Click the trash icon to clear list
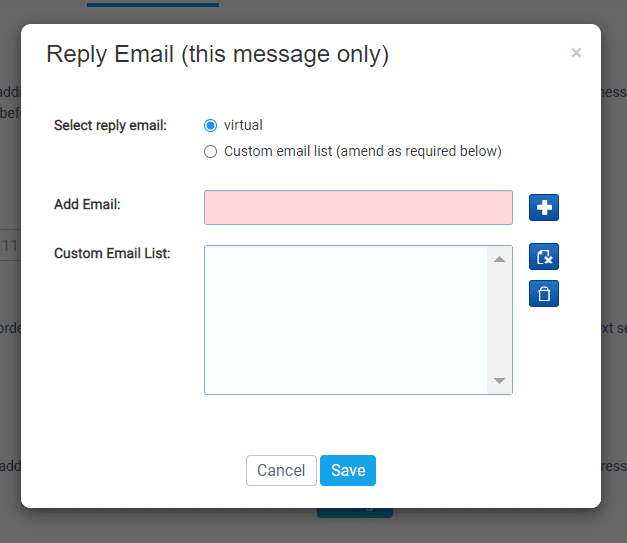 543,294
